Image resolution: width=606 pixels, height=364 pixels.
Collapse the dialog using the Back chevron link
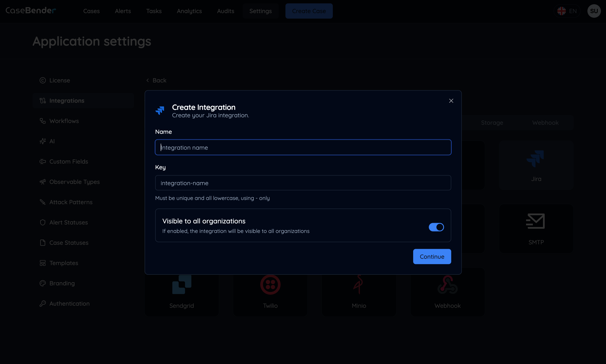(148, 80)
